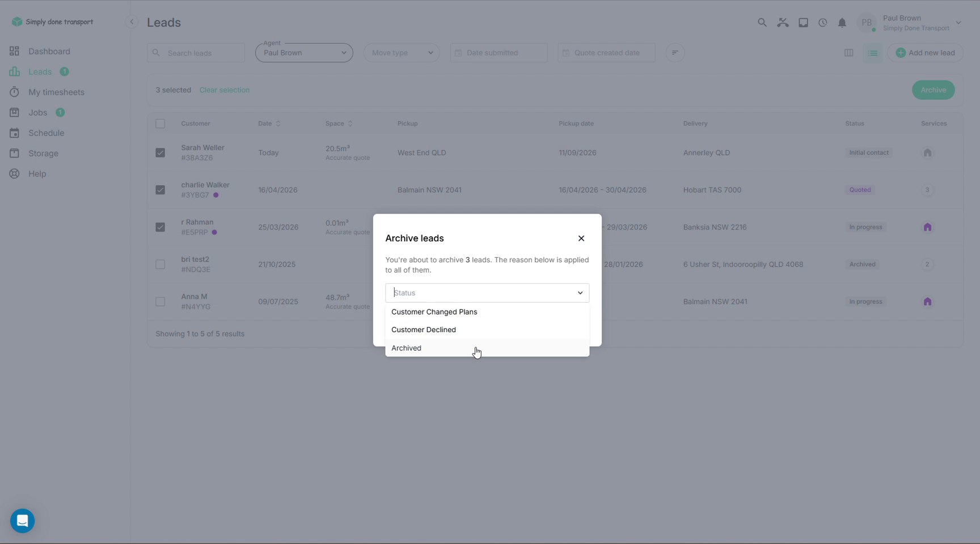
Task: Uncheck charlie Walker lead checkbox
Action: pyautogui.click(x=160, y=190)
